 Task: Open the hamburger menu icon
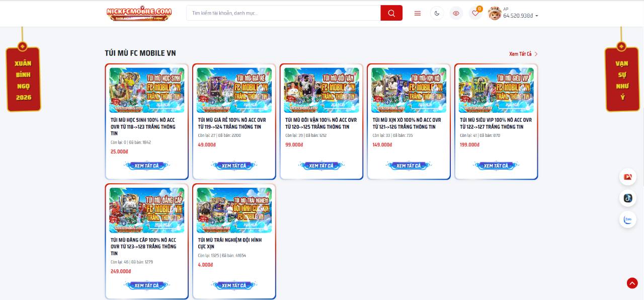417,14
